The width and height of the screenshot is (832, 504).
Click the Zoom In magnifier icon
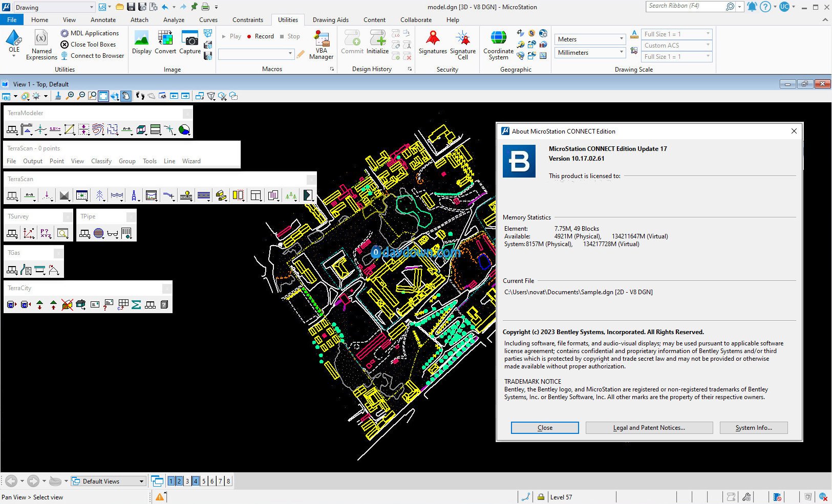[70, 96]
